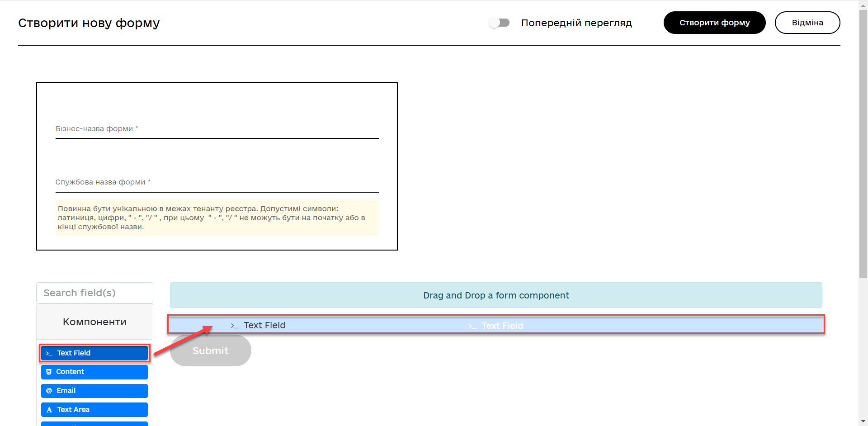Click the Text Area letter A icon
Screen dimensions: 868x426
tap(49, 410)
